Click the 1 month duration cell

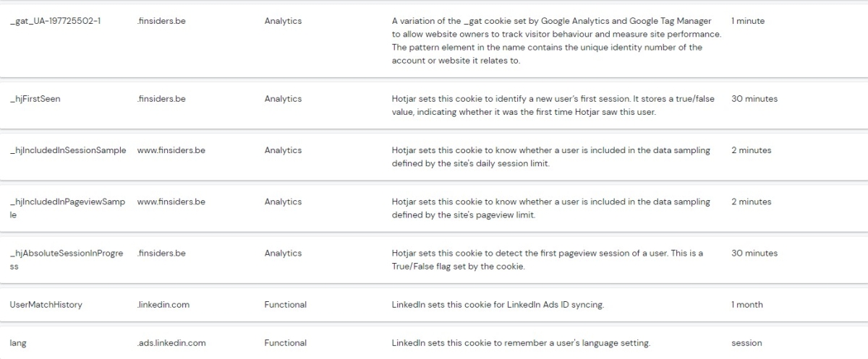(x=746, y=305)
